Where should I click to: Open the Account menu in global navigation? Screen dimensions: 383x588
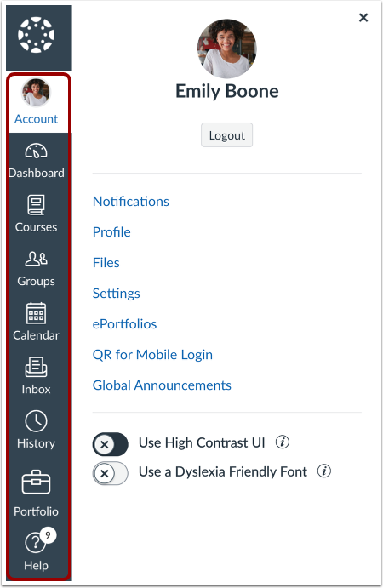tap(36, 103)
